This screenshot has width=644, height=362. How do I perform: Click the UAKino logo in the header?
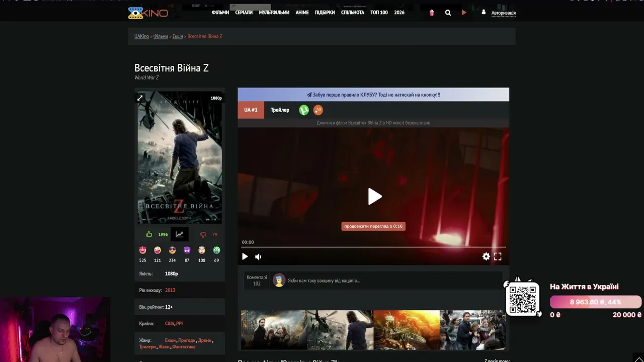click(x=148, y=13)
